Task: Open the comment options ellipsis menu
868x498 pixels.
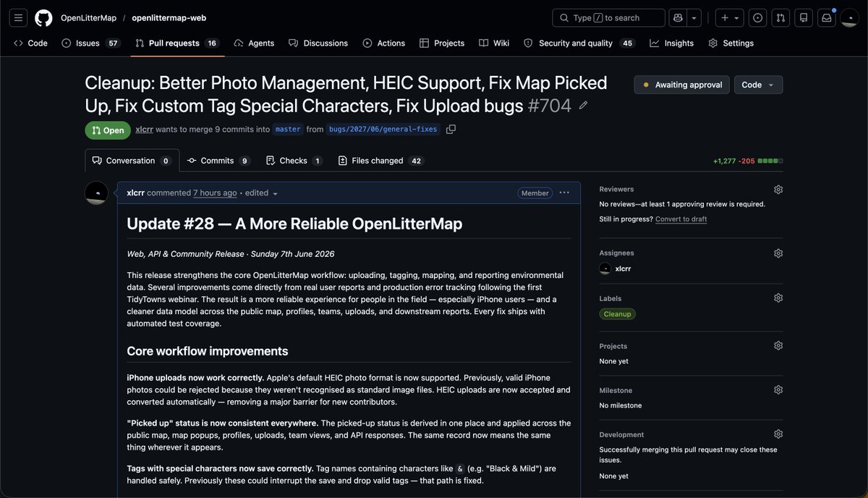Action: point(564,193)
